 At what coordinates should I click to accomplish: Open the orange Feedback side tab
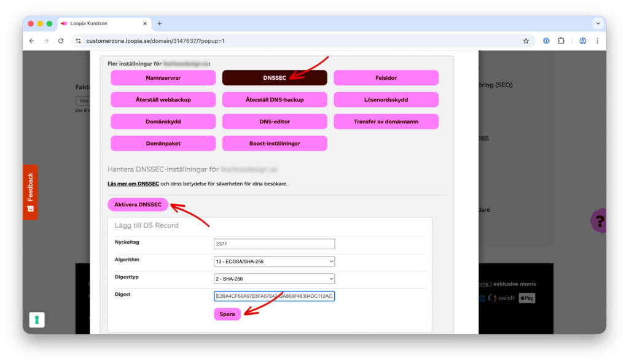coord(30,192)
